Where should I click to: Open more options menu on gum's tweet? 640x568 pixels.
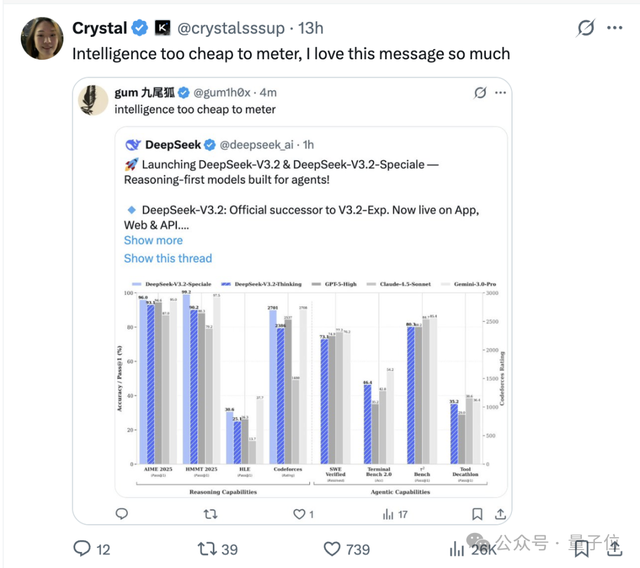(x=500, y=93)
